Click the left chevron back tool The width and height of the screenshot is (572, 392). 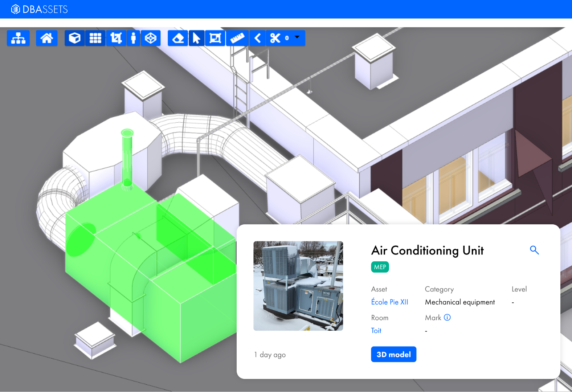(258, 38)
